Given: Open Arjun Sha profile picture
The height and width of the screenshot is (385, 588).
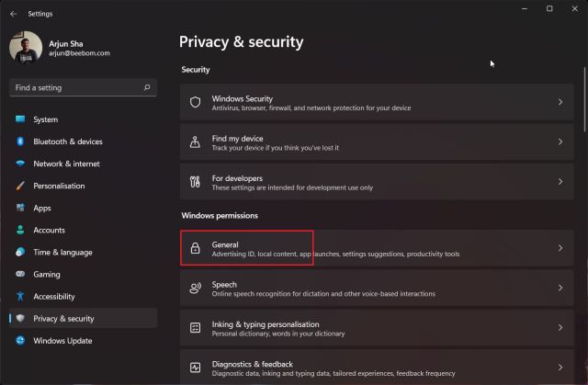Looking at the screenshot, I should [x=26, y=48].
